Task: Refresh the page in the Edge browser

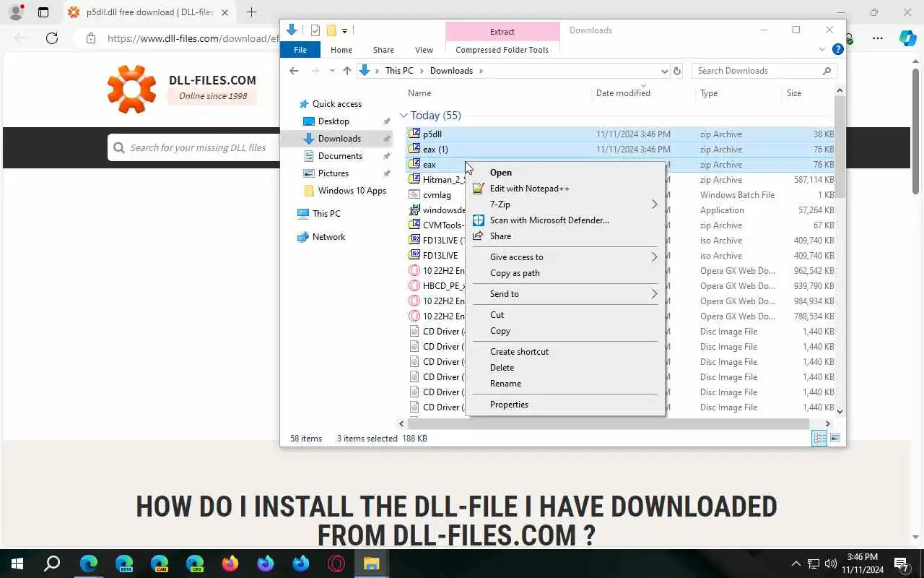Action: click(x=52, y=38)
